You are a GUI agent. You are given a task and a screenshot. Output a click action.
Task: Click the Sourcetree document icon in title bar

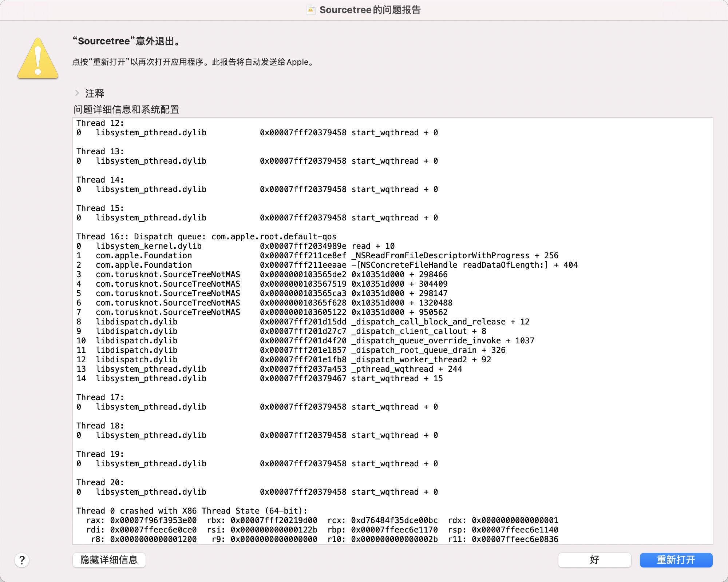pyautogui.click(x=310, y=10)
